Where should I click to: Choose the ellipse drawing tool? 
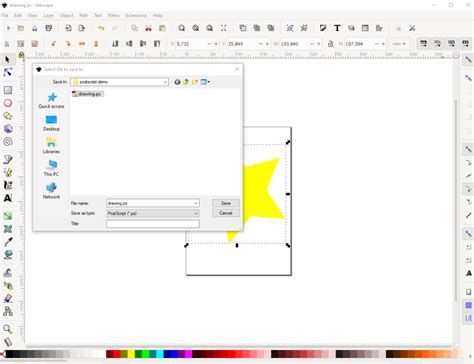click(x=8, y=103)
